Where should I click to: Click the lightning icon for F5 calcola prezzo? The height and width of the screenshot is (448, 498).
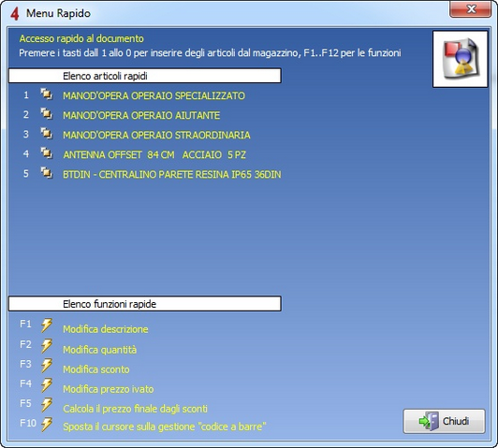[47, 405]
